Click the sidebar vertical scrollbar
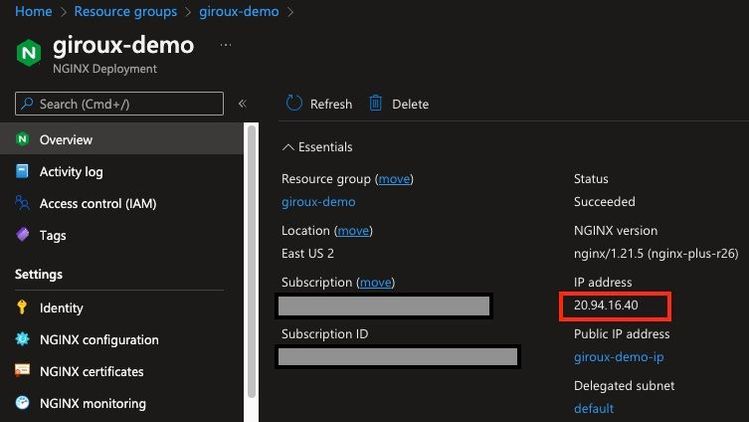Screen dimensions: 749x422 [x=252, y=262]
